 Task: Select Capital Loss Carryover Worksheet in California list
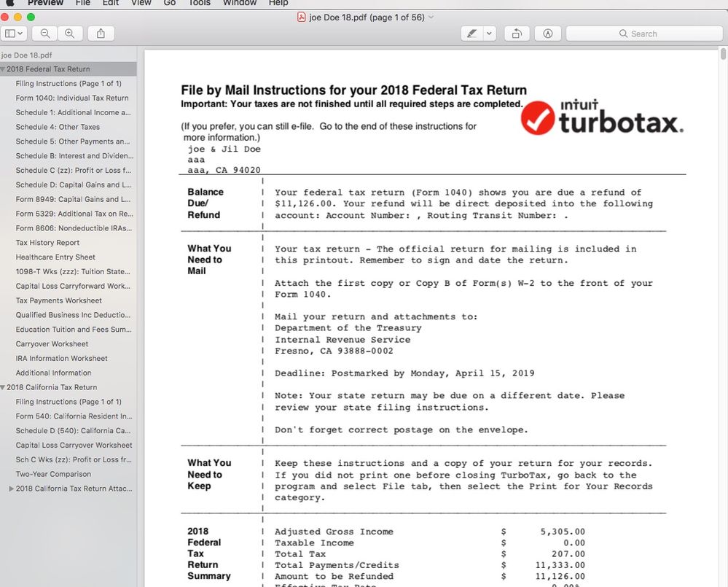[74, 445]
